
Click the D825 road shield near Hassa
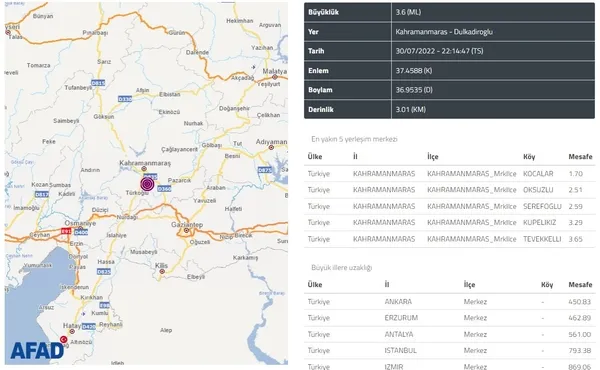click(104, 271)
